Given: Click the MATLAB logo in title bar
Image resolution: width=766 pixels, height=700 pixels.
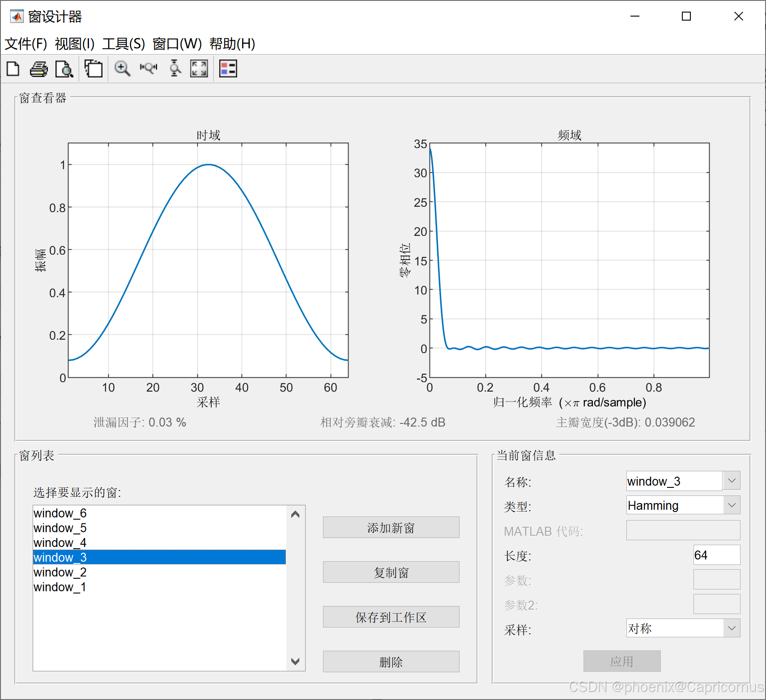Looking at the screenshot, I should pyautogui.click(x=17, y=17).
